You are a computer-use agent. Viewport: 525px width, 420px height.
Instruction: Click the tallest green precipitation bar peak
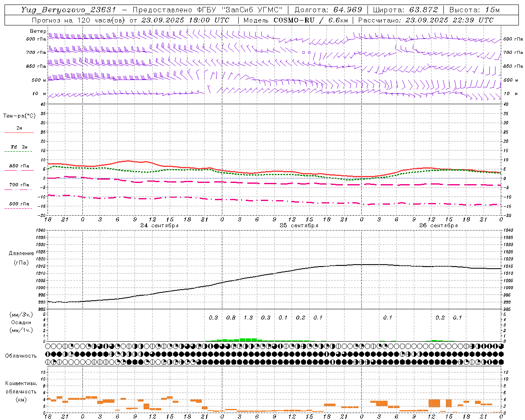248,340
